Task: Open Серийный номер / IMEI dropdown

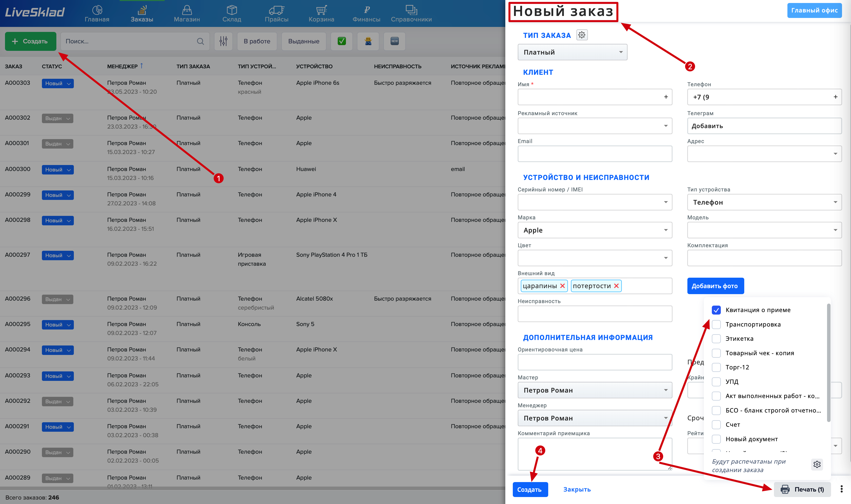Action: [595, 202]
